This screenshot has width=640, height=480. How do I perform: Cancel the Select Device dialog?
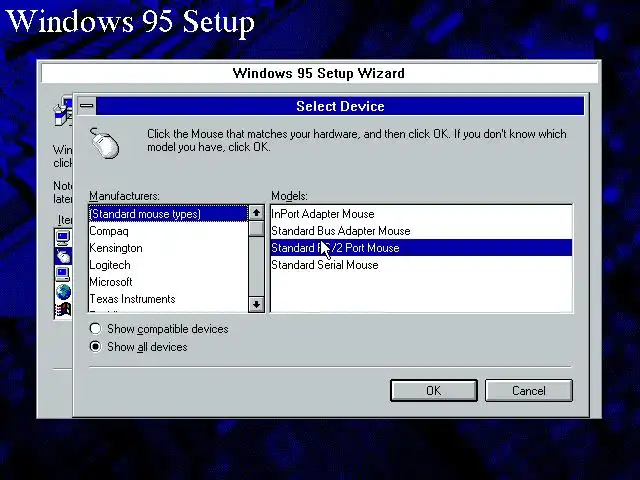point(529,391)
